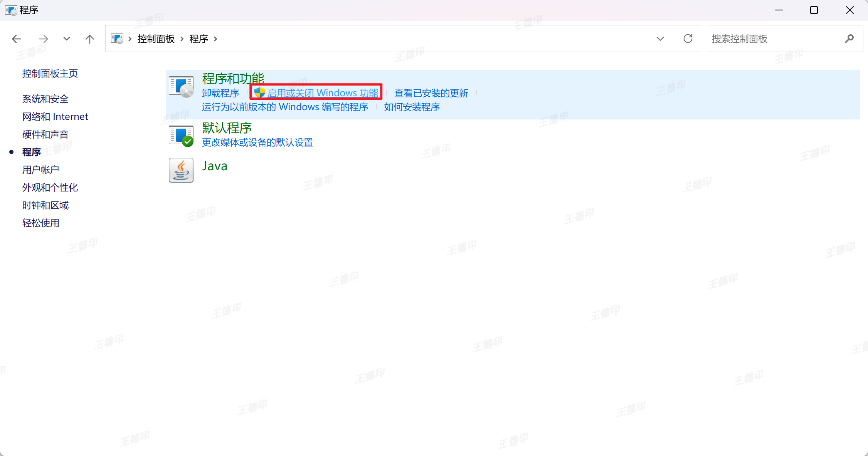
Task: Open 硬件和声音 category
Action: [45, 134]
